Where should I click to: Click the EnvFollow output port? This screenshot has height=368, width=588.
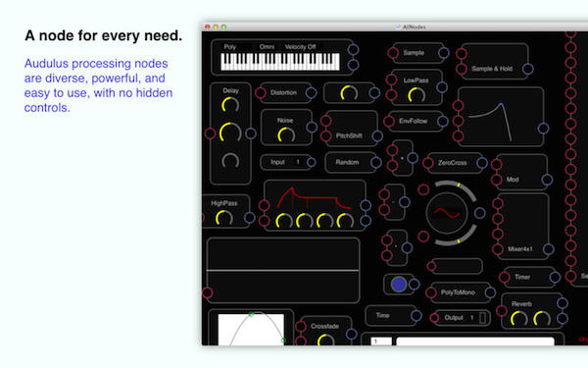(443, 122)
